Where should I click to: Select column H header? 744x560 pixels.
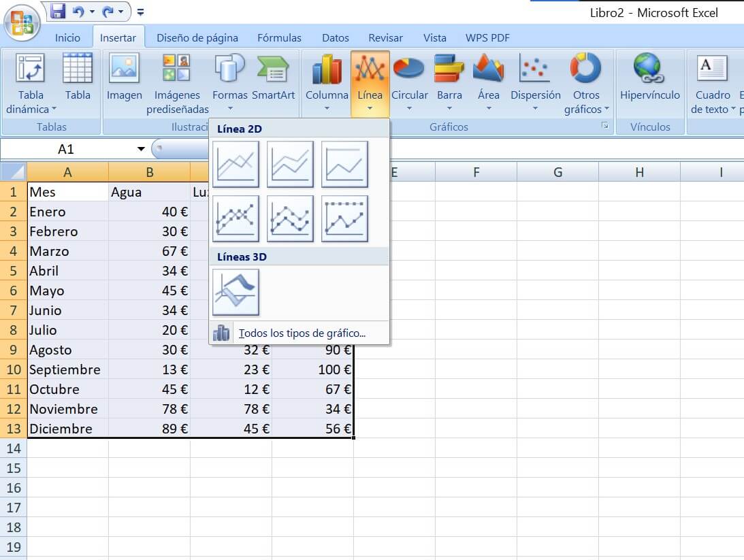click(x=640, y=172)
